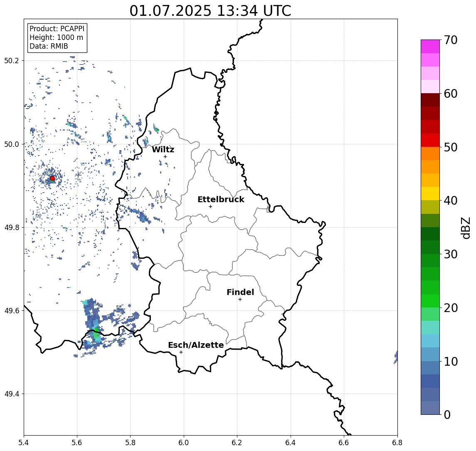The width and height of the screenshot is (476, 451).
Task: Click the 70 tick label on colorbar
Action: (x=451, y=40)
